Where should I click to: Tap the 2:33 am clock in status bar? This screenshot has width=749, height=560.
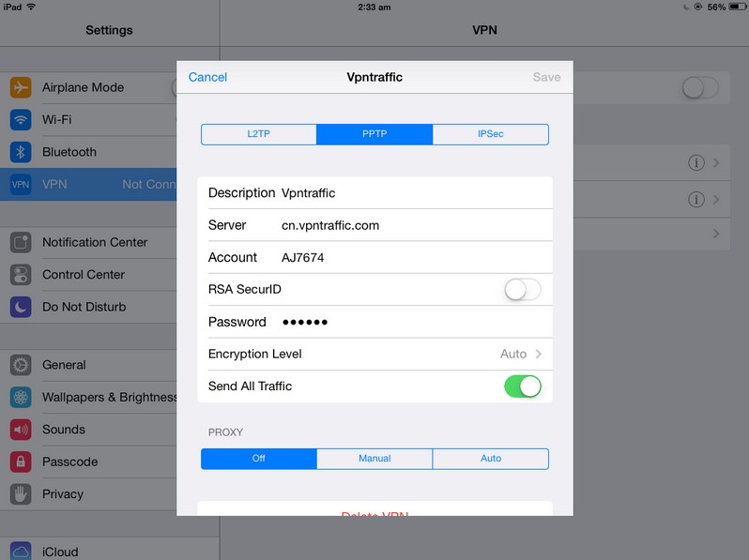[374, 8]
